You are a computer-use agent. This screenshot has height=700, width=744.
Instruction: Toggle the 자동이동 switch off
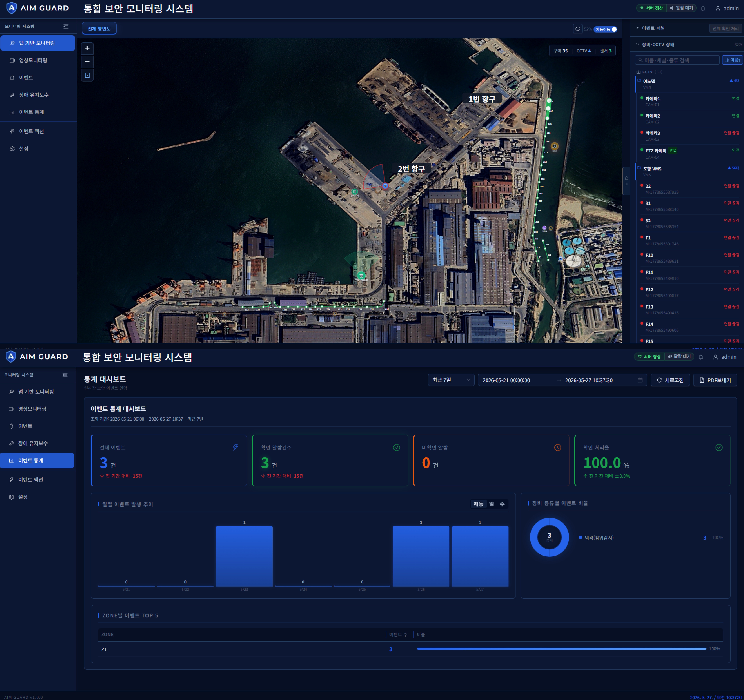(x=605, y=29)
